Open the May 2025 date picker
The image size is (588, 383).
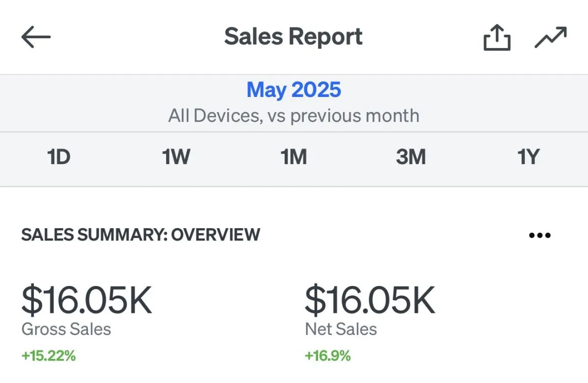pos(294,90)
